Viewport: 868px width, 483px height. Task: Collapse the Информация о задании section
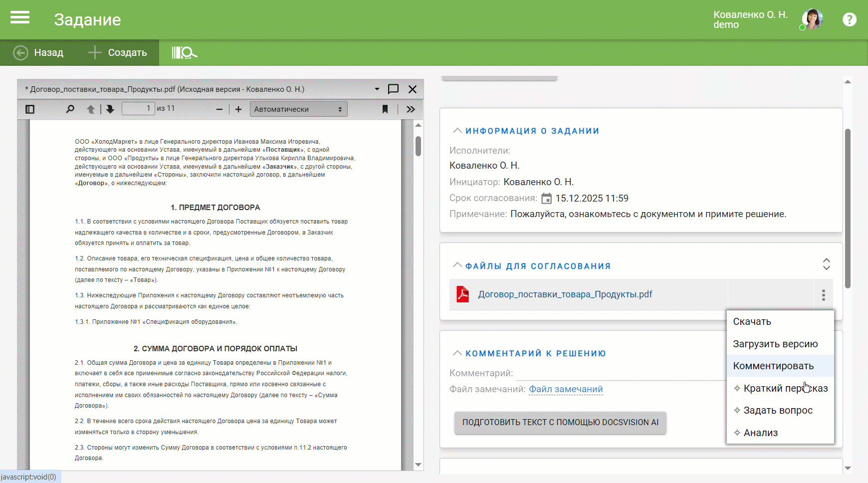point(457,131)
